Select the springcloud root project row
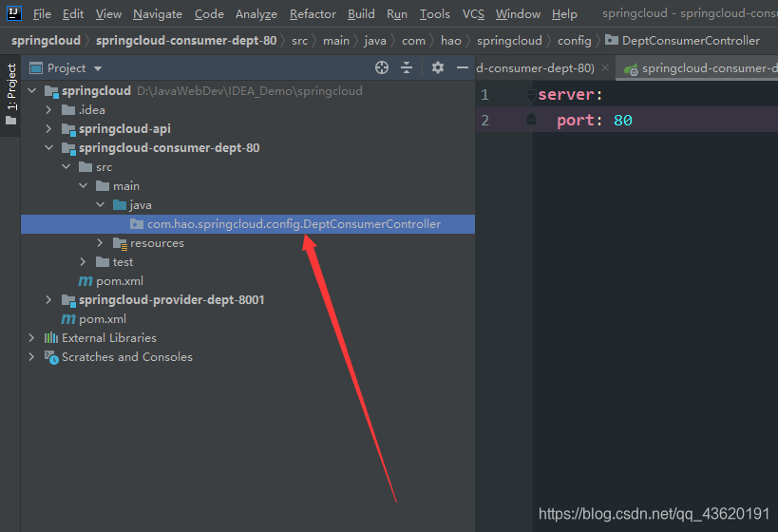This screenshot has height=532, width=778. 248,91
